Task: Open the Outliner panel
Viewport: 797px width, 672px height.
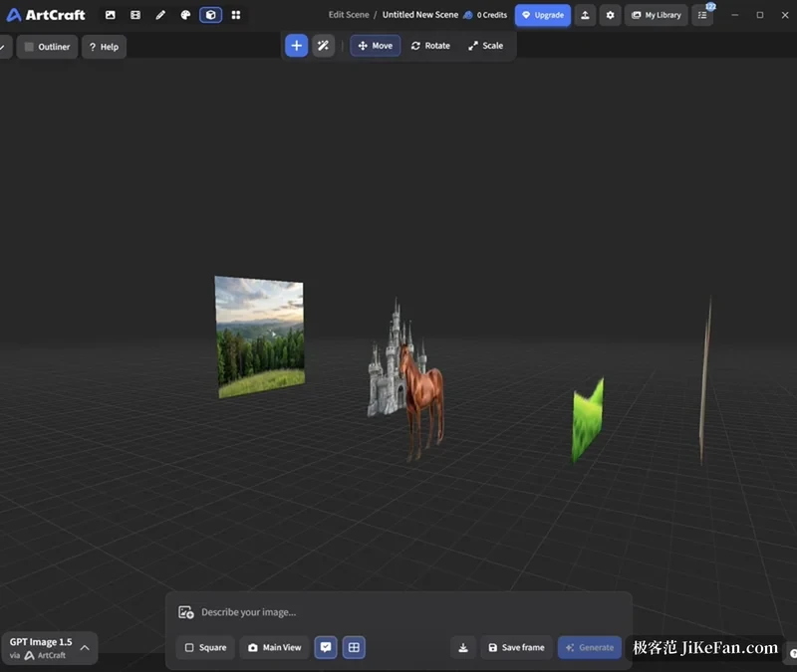Action: (47, 47)
